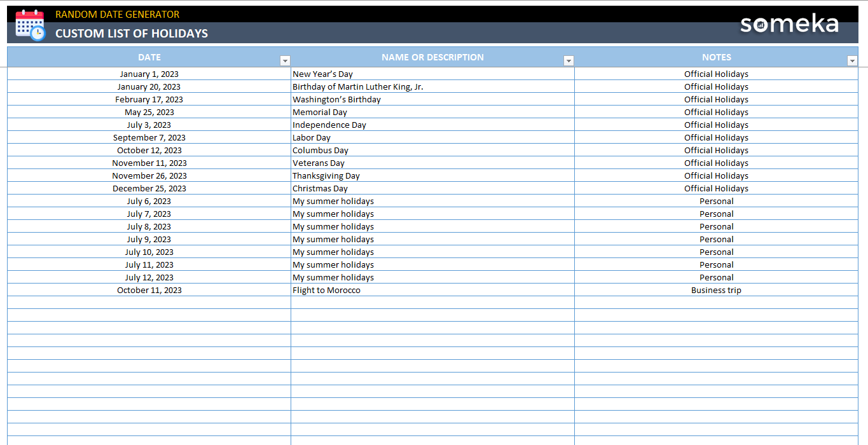Select the DATE column header
This screenshot has height=445, width=868.
149,57
